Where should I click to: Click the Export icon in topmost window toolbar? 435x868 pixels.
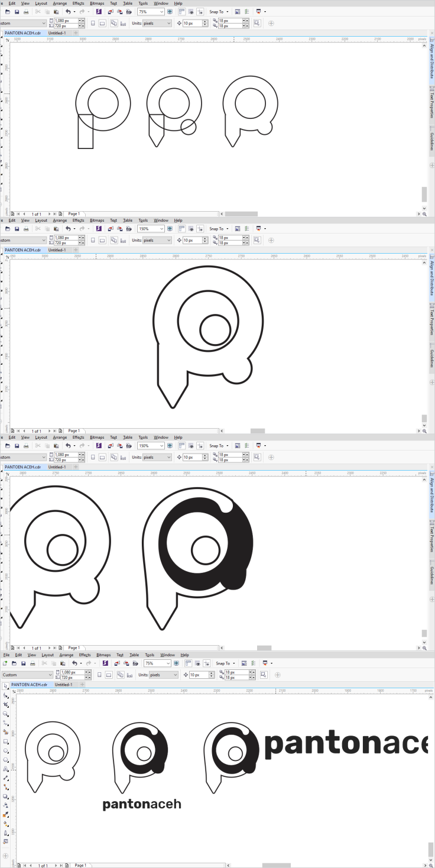[x=119, y=11]
